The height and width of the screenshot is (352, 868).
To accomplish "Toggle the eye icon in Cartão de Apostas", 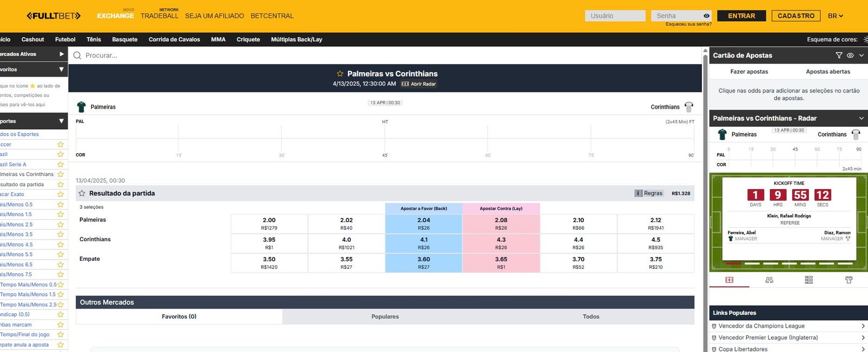I will [850, 55].
